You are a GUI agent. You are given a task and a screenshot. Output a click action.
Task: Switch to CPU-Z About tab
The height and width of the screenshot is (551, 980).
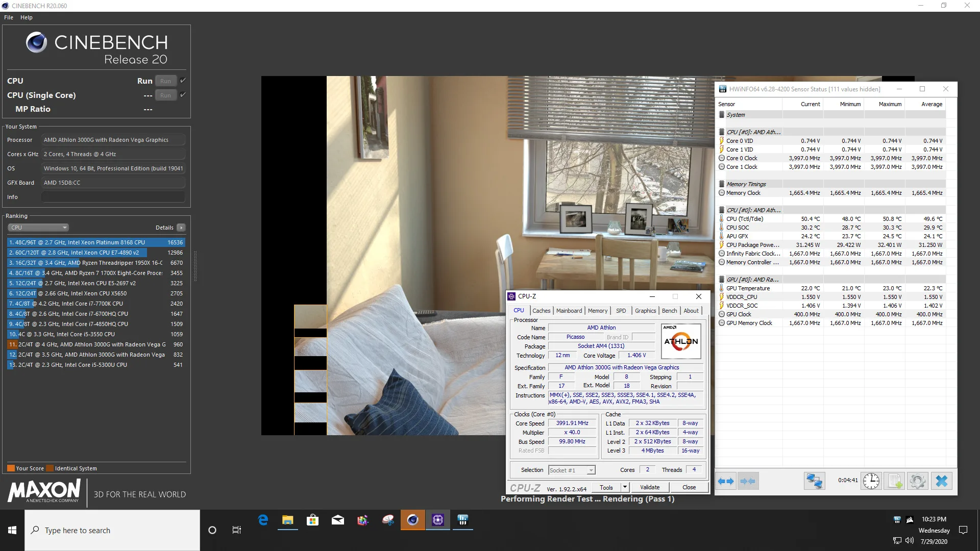691,311
